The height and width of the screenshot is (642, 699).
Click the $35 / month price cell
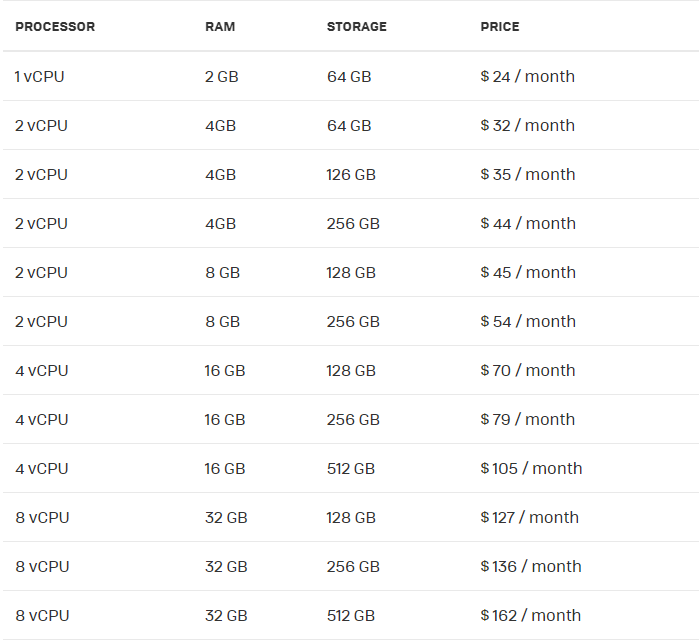pyautogui.click(x=527, y=174)
